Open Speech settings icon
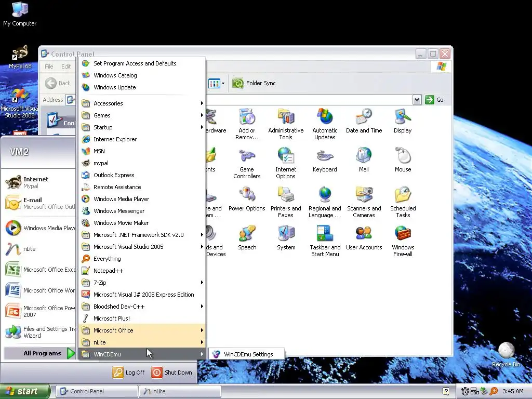This screenshot has height=399, width=532. (247, 238)
